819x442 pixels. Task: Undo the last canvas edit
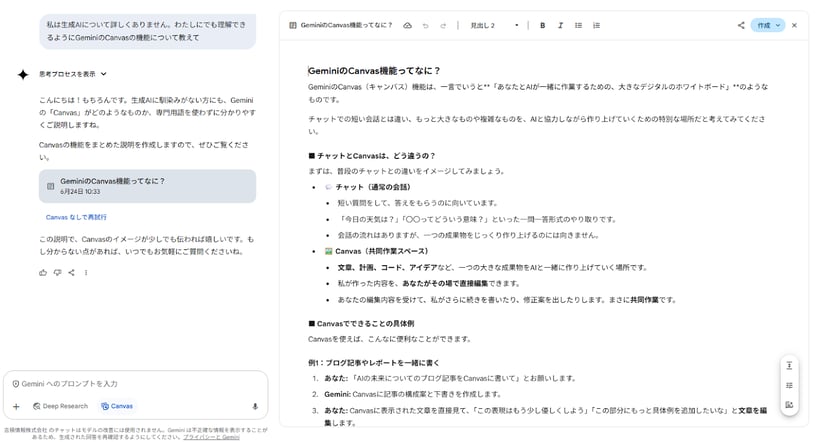pos(425,26)
